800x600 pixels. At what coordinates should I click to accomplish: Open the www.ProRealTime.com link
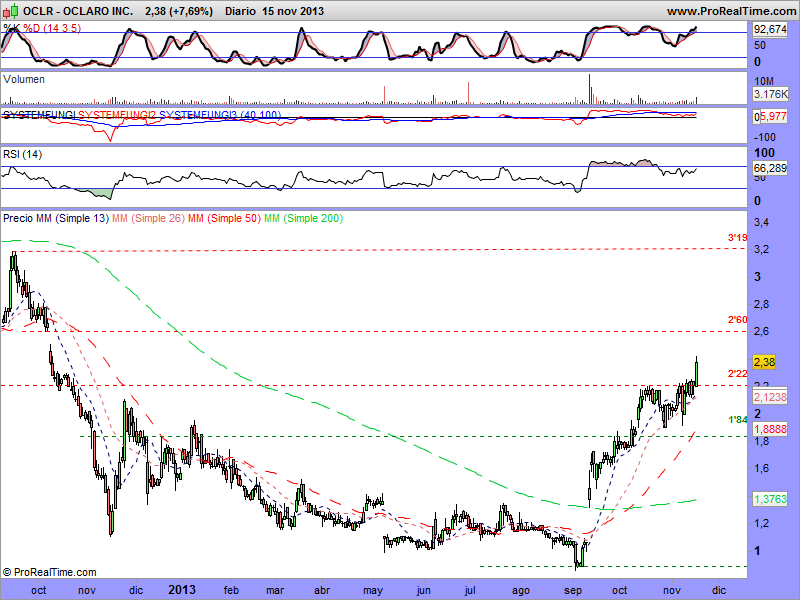coord(731,11)
